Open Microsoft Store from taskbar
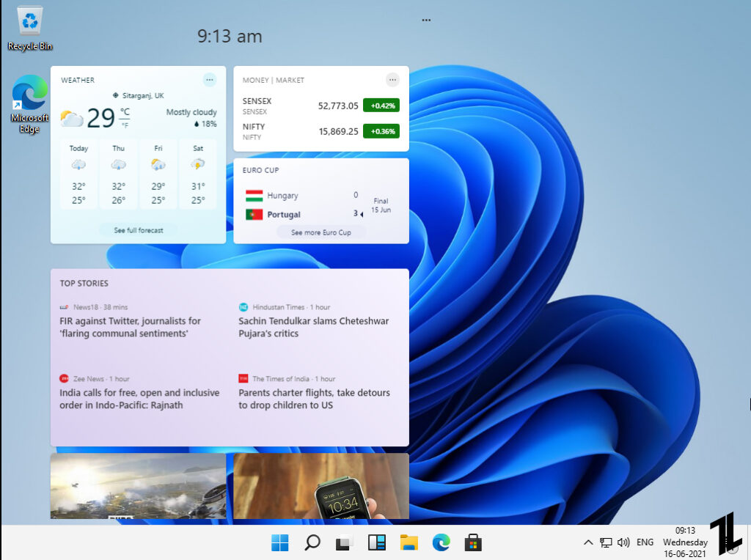751x560 pixels. 473,542
